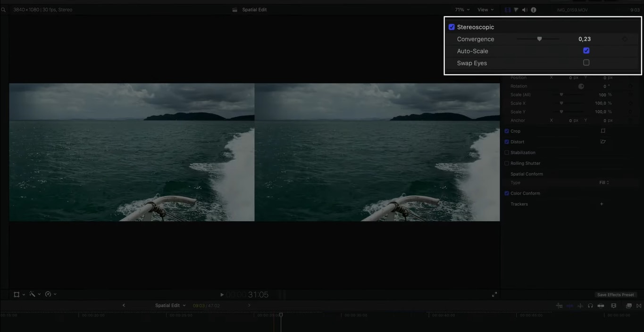Open the Video inspector tab icon
The height and width of the screenshot is (332, 644).
tap(508, 10)
